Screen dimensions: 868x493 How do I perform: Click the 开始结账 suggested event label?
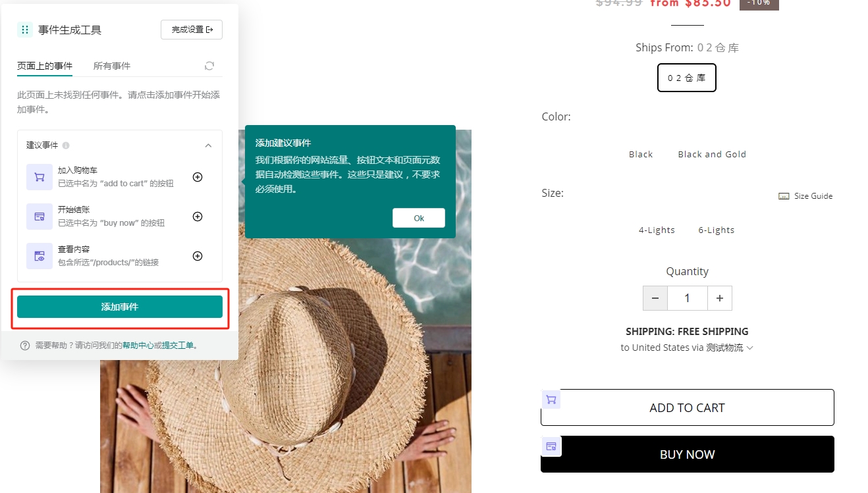pos(74,210)
